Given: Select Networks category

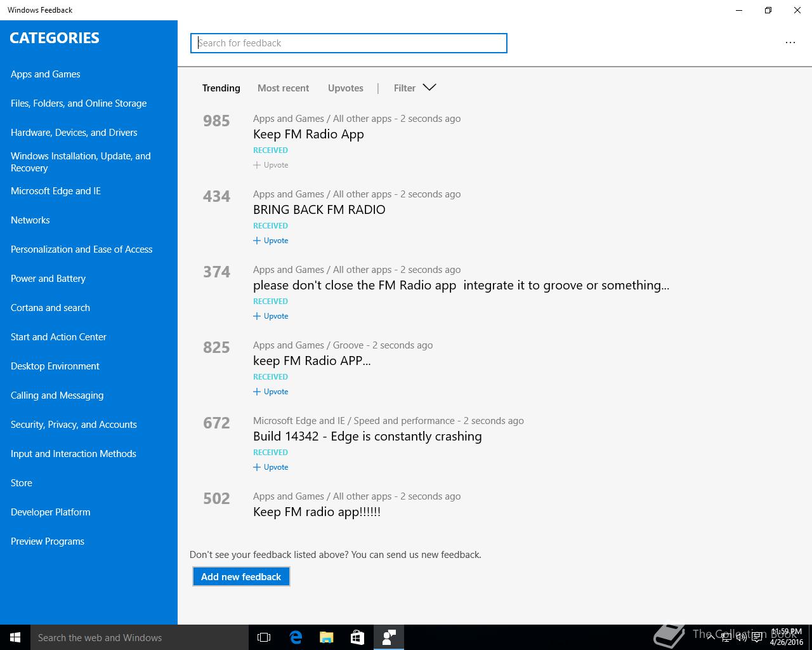Looking at the screenshot, I should pos(30,220).
